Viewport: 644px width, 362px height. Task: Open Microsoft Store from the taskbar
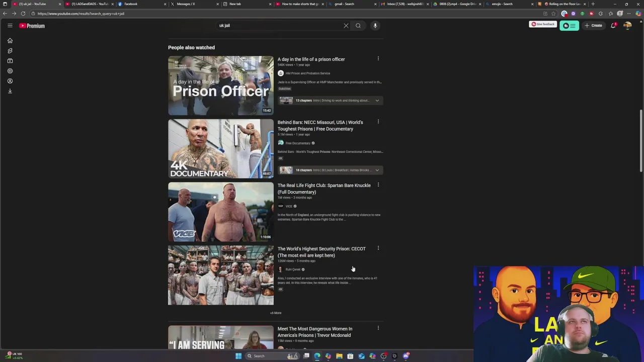coord(350,356)
